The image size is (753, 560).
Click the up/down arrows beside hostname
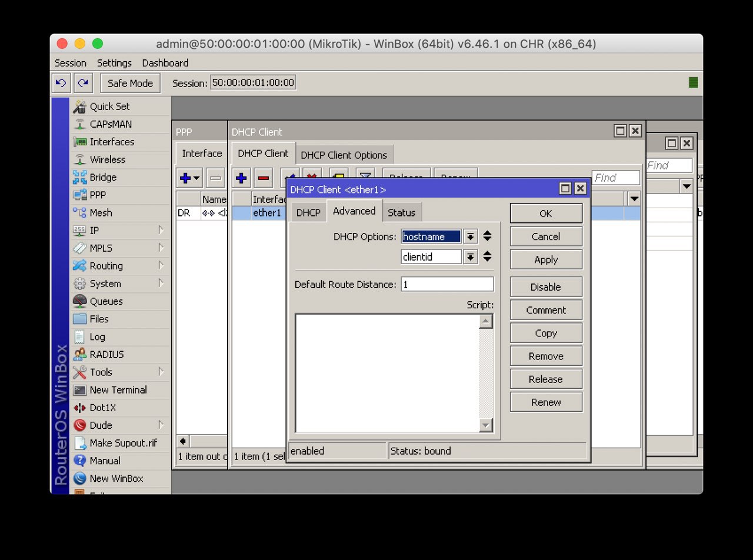[488, 236]
